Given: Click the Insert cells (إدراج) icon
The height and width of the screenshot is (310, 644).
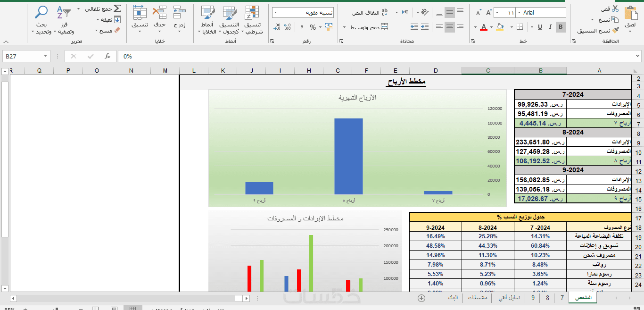Looking at the screenshot, I should pos(179,12).
